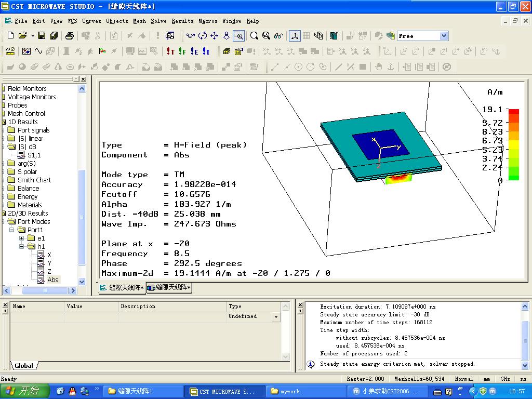Click the 开始 Start button

coord(24,391)
